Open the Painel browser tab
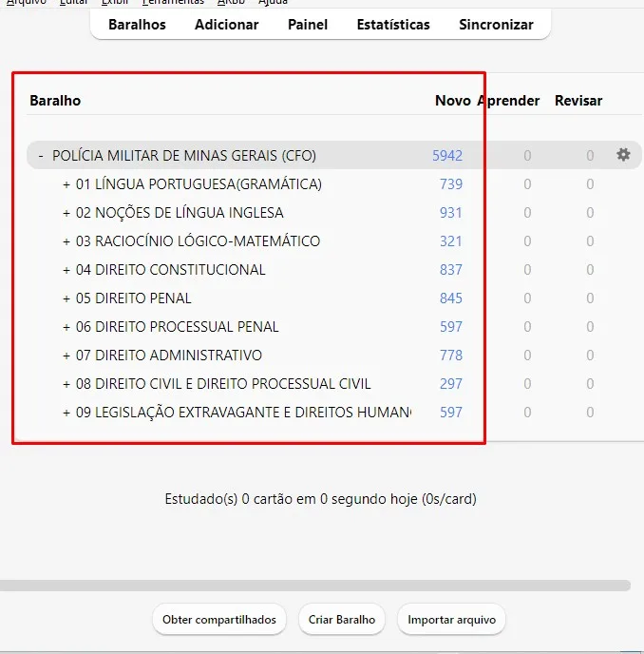Image resolution: width=644 pixels, height=654 pixels. [x=308, y=25]
